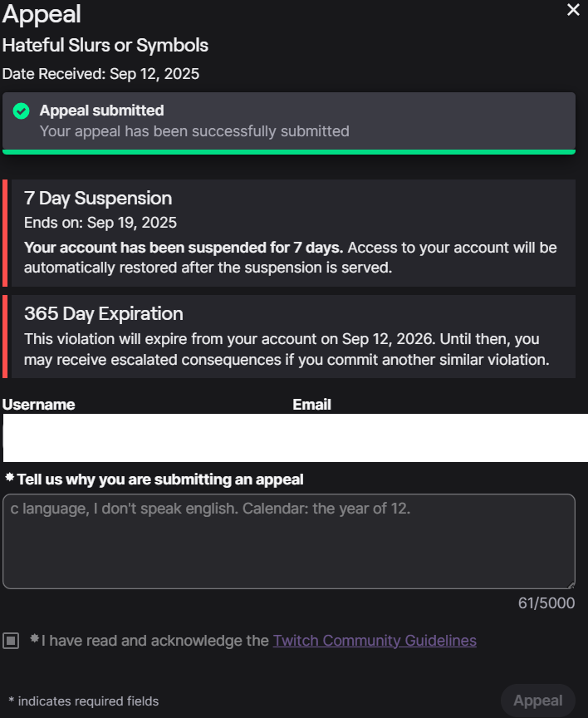Screen dimensions: 588x718
Task: Click the Username field label
Action: pos(39,405)
